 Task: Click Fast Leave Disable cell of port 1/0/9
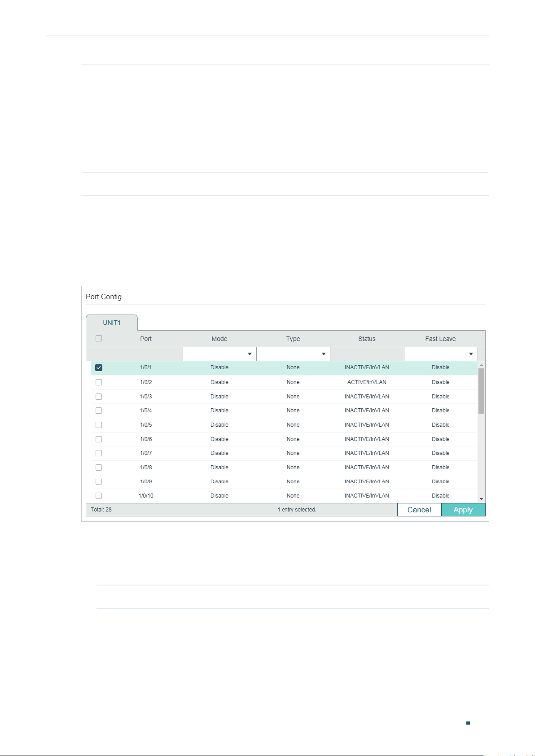(441, 481)
